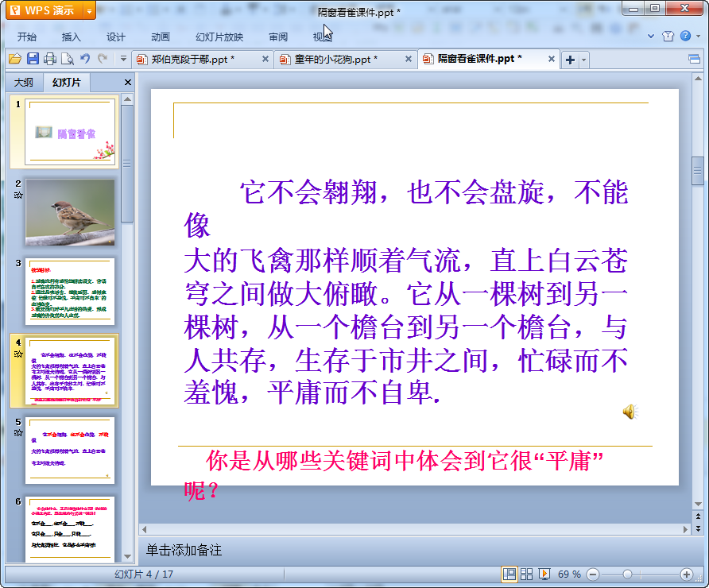Click the 69 % zoom level
Screen dimensions: 709x588
click(x=569, y=574)
